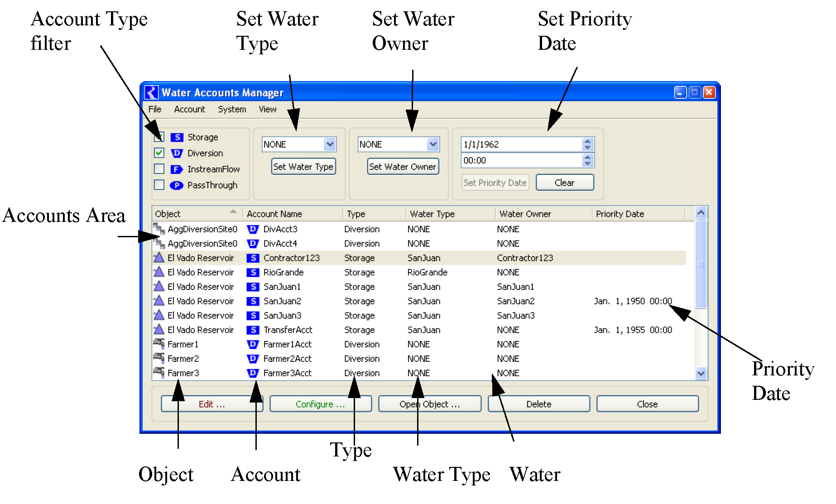Enable the InstreamFlow filter checkbox

click(x=159, y=169)
